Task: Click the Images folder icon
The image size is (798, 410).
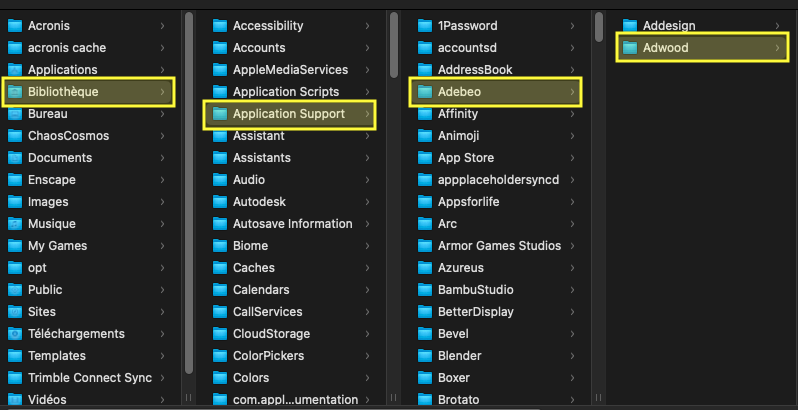Action: coord(15,202)
